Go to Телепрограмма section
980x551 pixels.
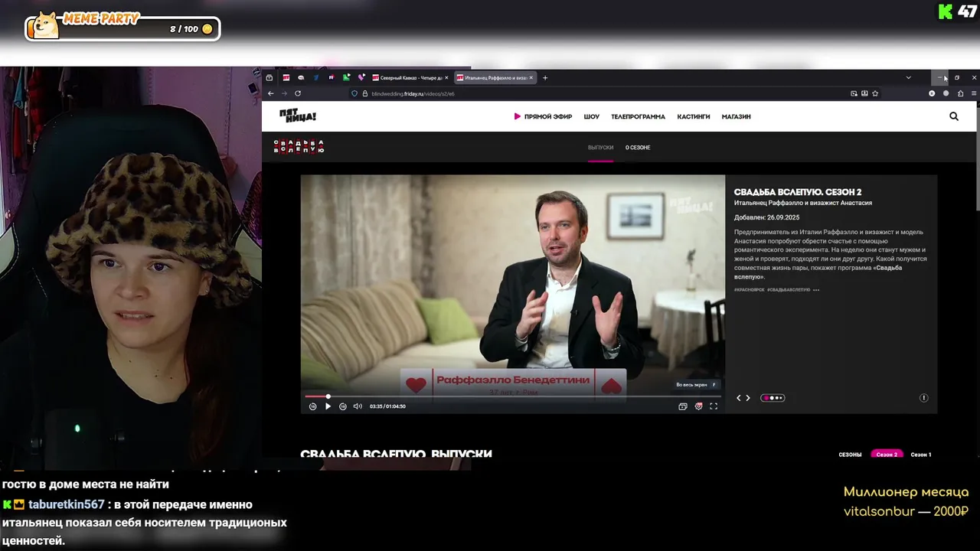pyautogui.click(x=638, y=116)
